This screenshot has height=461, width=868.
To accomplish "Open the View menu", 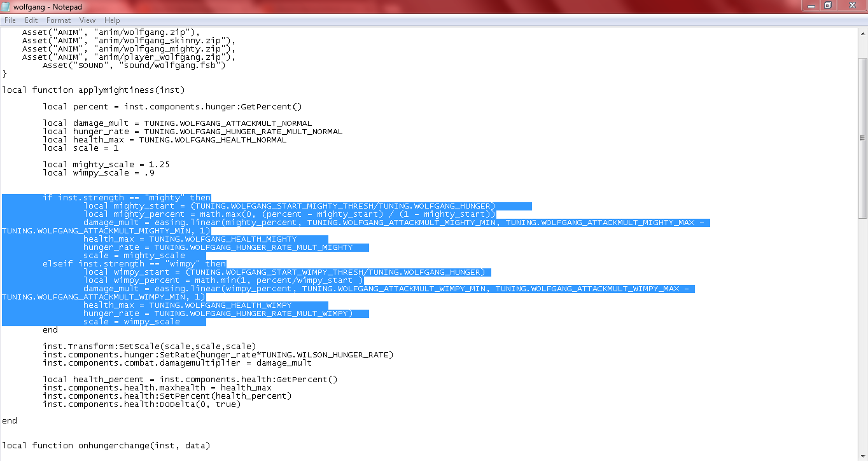I will (x=88, y=20).
